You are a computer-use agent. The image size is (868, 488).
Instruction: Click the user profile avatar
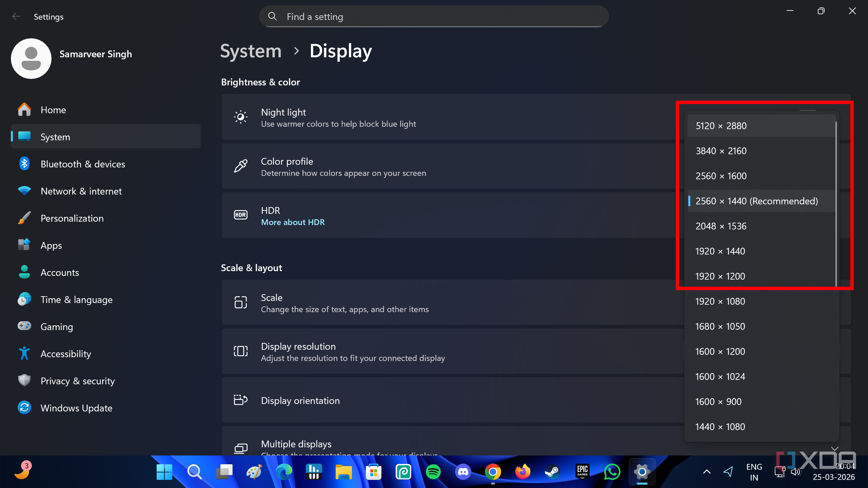tap(31, 58)
